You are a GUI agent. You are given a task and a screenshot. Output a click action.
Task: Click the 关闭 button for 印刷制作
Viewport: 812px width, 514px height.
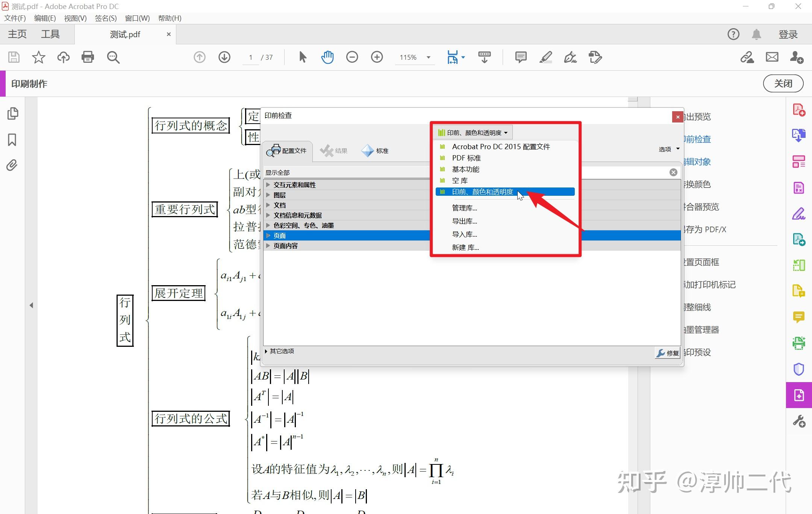coord(783,83)
